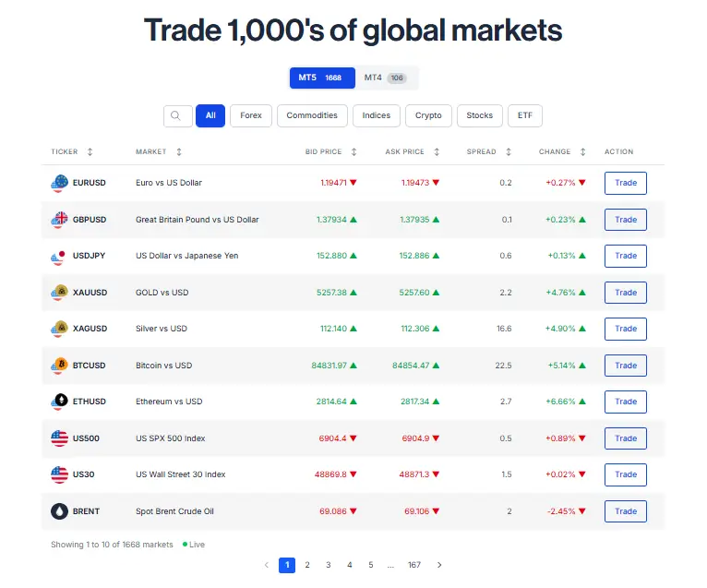
Task: Click the EURUSD flag icon
Action: (59, 183)
